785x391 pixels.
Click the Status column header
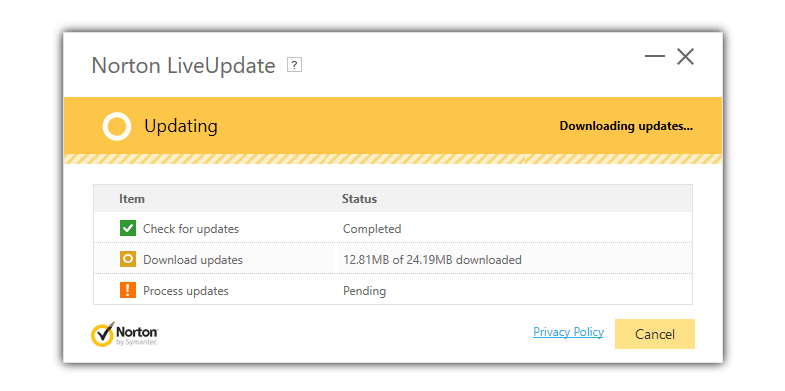(359, 199)
